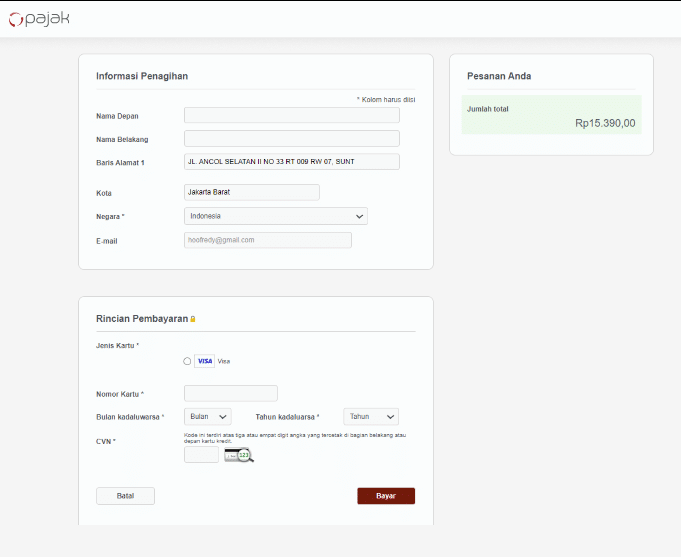Viewport: 681px width, 557px height.
Task: Open the Tahun expiry year dropdown
Action: 371,417
